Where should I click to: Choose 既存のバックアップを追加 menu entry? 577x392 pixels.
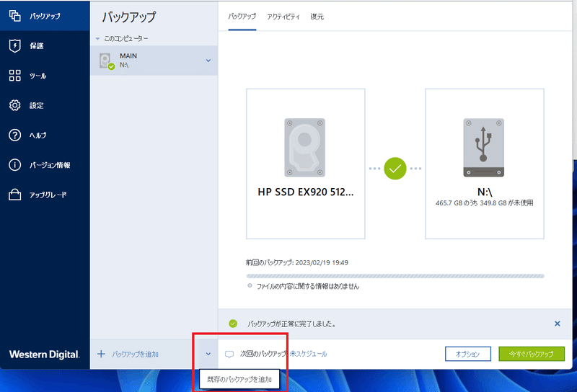pos(239,379)
